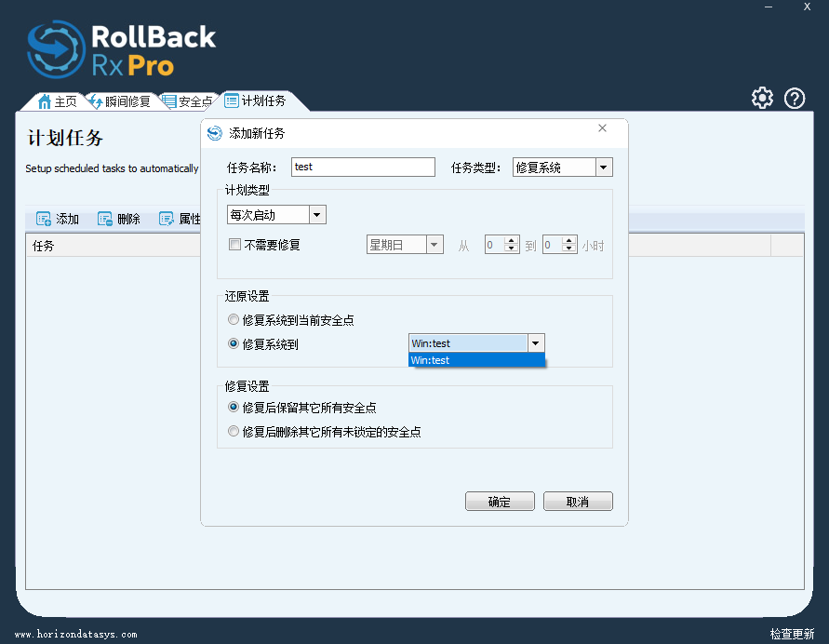Expand the 任务类型 dropdown
This screenshot has height=644, width=829.
click(x=603, y=168)
